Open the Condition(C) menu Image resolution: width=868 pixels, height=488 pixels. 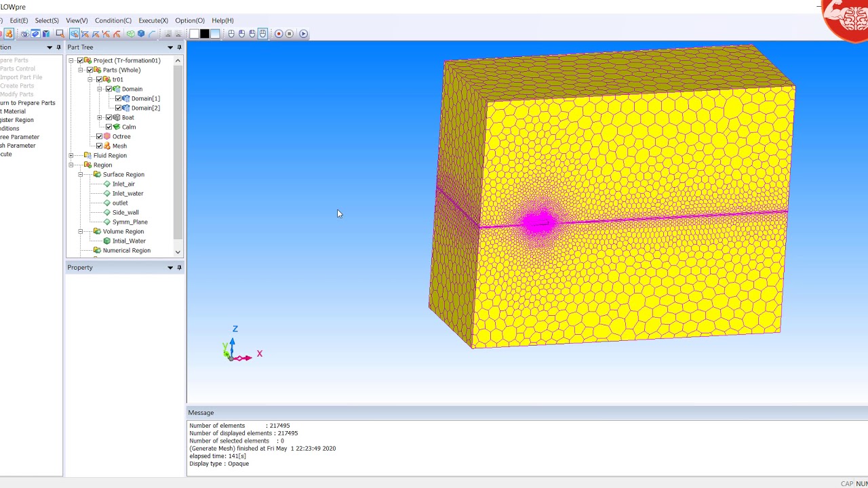pos(113,20)
